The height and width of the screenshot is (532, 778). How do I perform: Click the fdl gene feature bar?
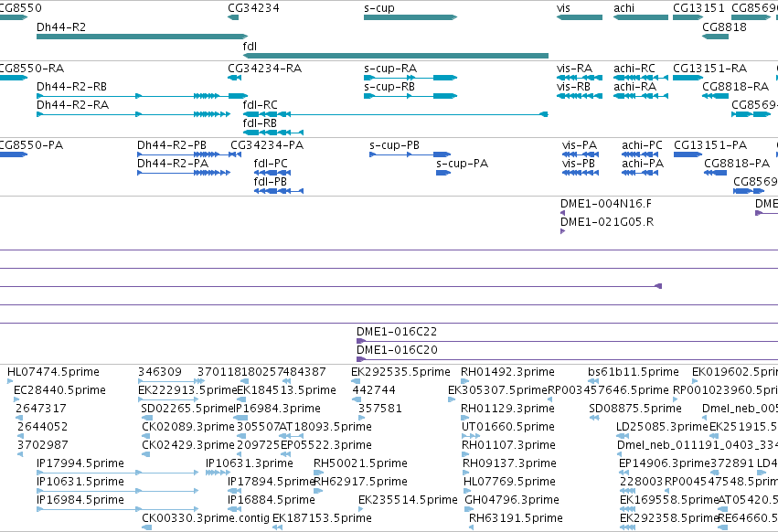[x=396, y=56]
